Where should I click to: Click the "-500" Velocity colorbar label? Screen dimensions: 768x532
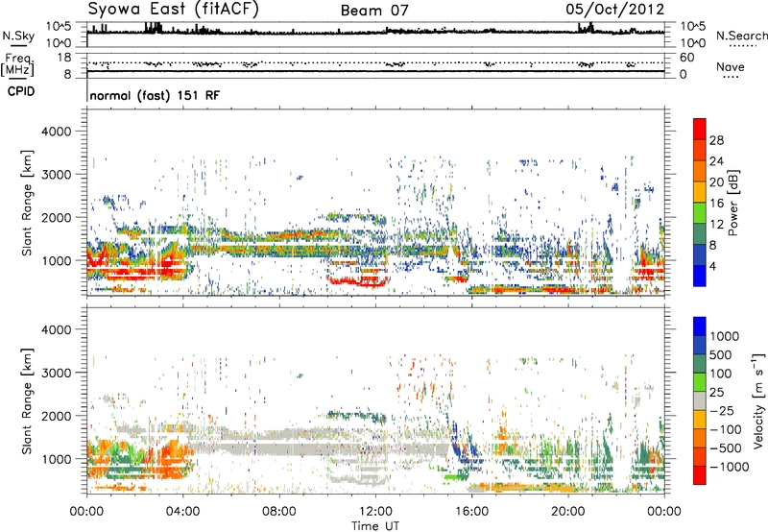[726, 448]
